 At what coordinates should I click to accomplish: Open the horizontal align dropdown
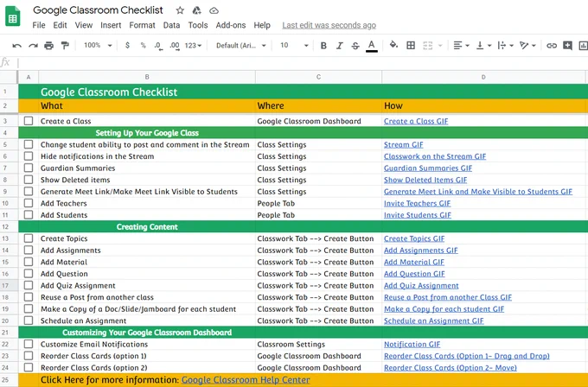coord(461,46)
